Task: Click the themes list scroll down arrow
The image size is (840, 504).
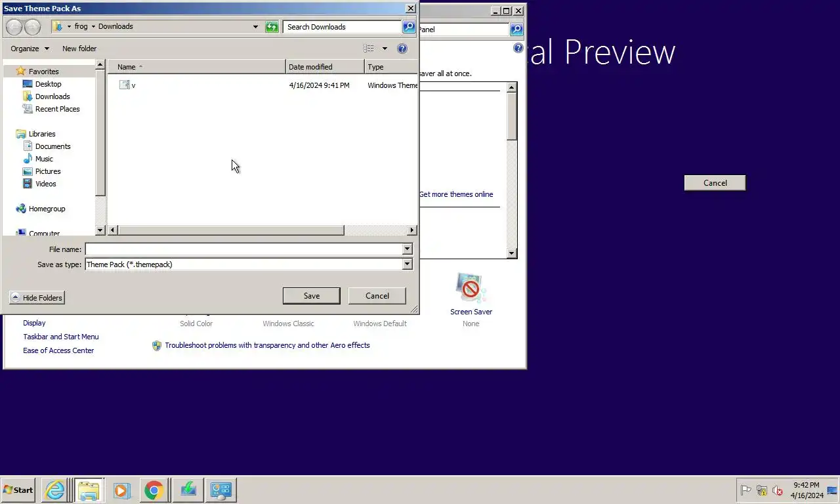Action: (x=512, y=253)
